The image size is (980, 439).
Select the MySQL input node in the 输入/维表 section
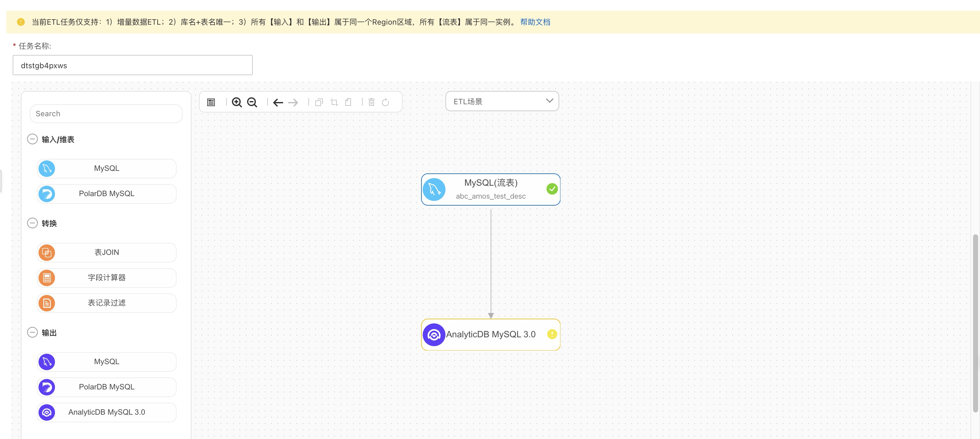(x=106, y=168)
